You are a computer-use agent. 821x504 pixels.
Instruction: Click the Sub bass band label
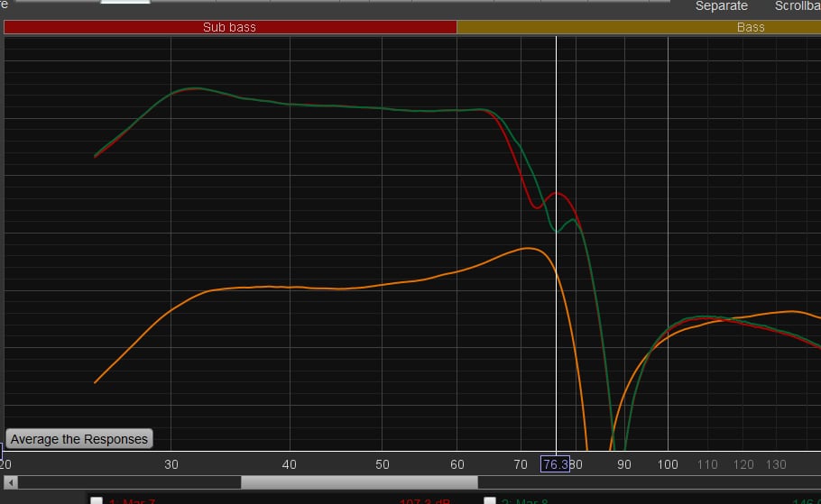(x=230, y=27)
